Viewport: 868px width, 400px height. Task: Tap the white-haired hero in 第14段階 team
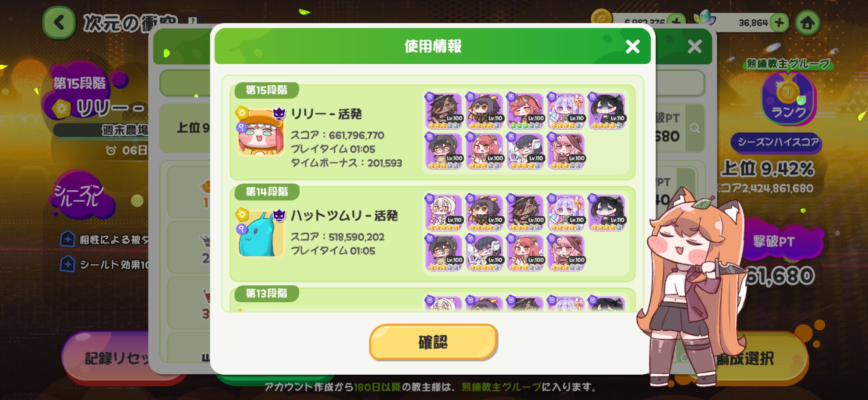point(443,213)
